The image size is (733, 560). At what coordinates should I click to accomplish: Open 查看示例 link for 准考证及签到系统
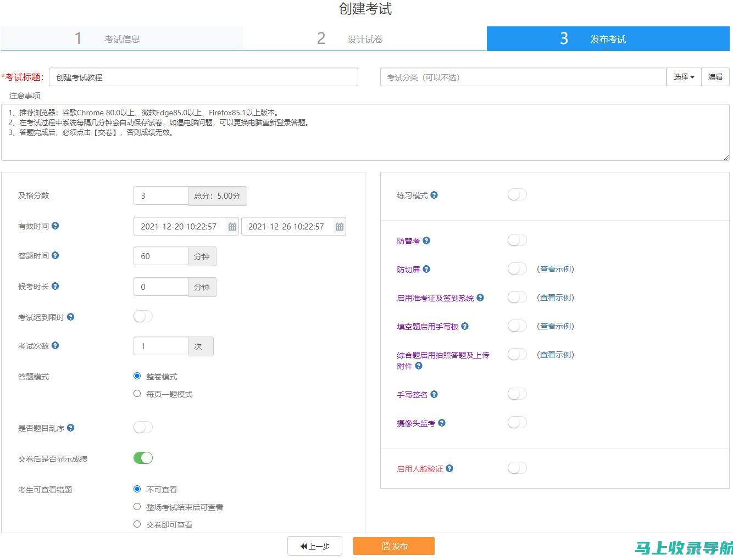coord(556,298)
